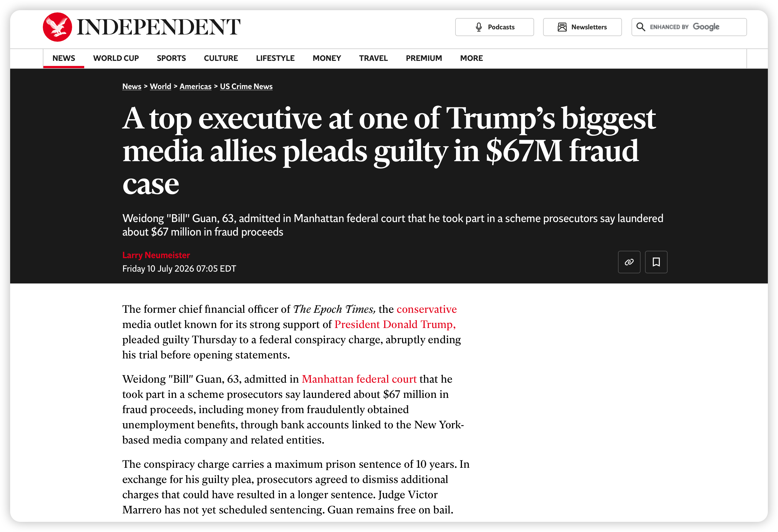Open the conservative topic link

coord(426,309)
